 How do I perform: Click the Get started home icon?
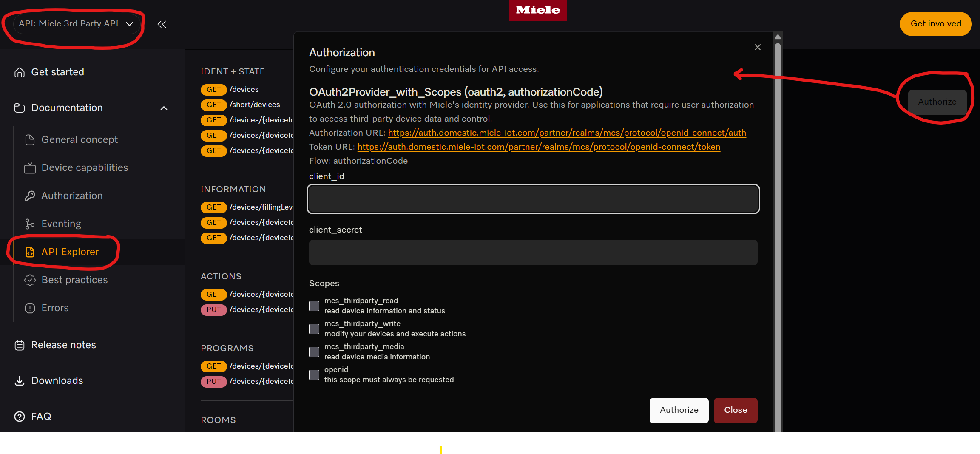coord(20,72)
